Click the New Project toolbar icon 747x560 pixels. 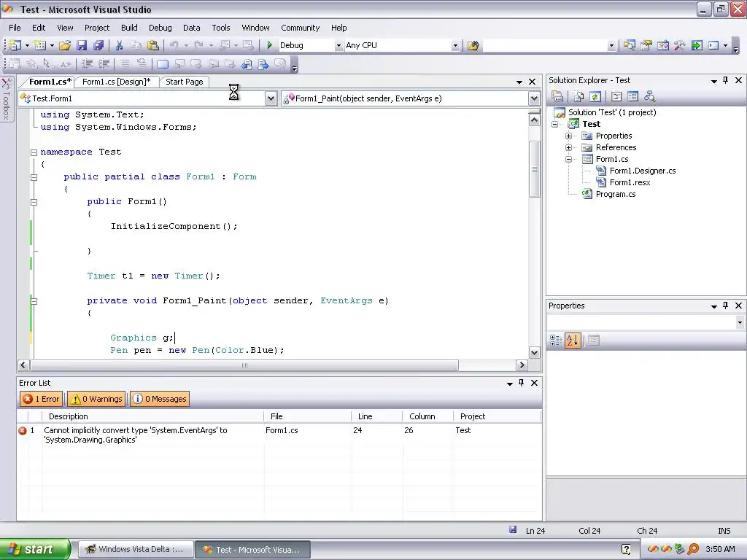coord(15,45)
